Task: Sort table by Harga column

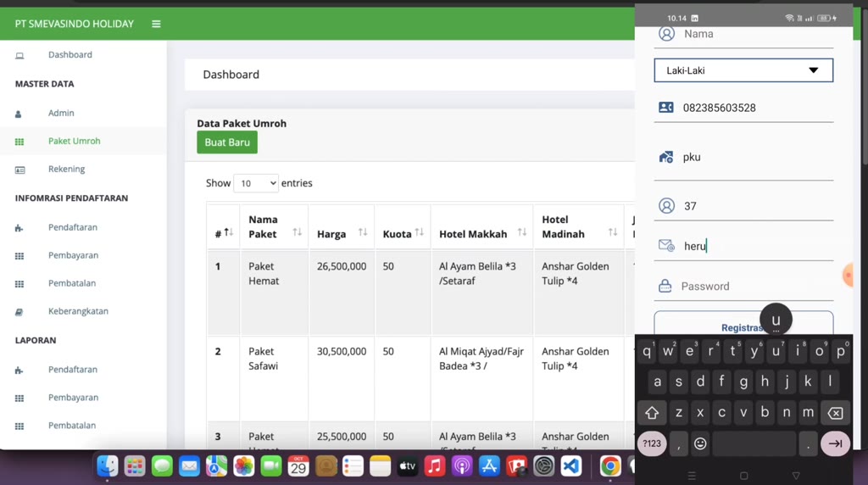Action: pos(342,234)
